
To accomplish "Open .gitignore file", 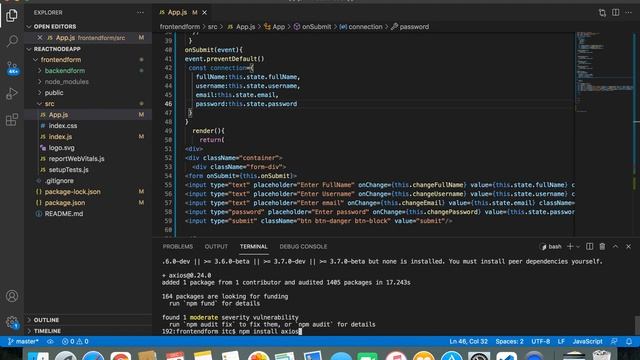I will 88,181.
